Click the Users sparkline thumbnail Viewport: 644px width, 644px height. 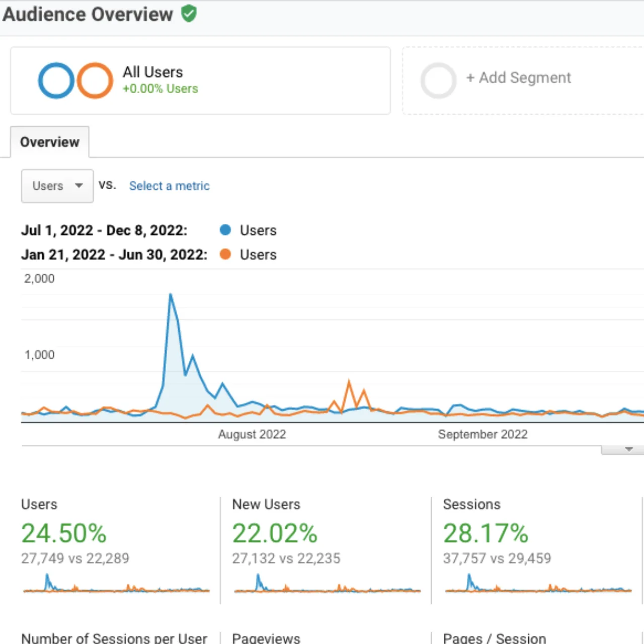(x=116, y=584)
